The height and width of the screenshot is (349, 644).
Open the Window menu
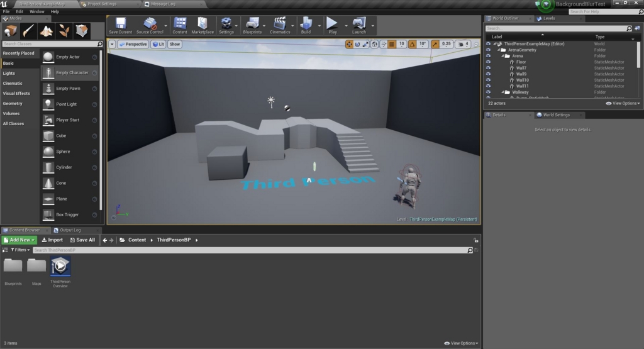coord(37,11)
